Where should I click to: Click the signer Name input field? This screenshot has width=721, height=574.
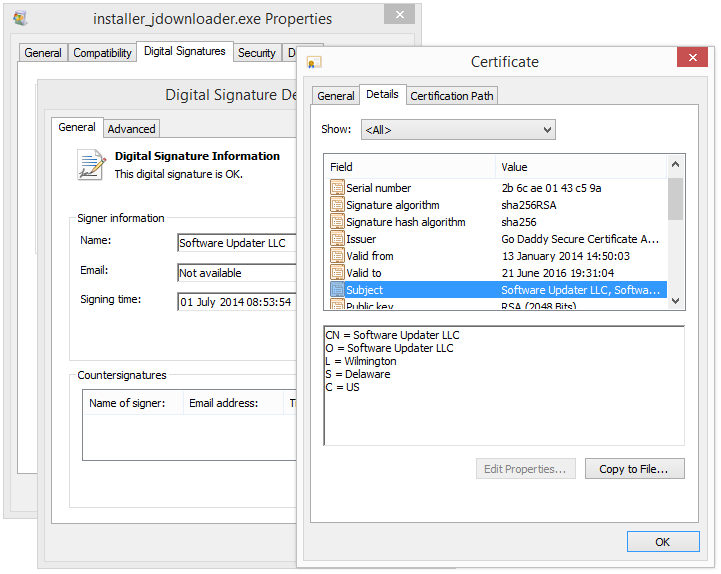coord(237,243)
